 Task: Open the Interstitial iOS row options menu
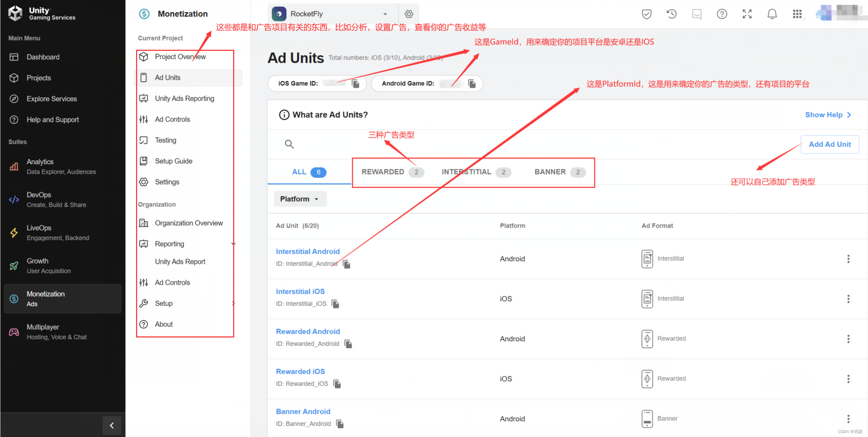tap(848, 299)
